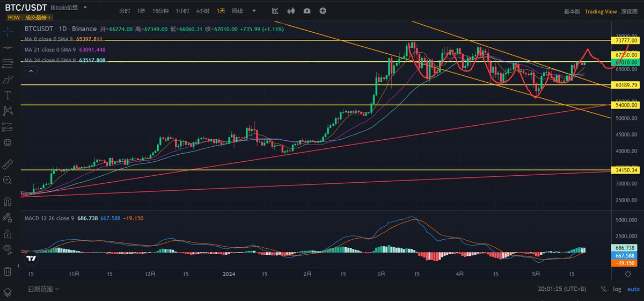Open timezone setting 20:01:25 (UTC+8)
The image size is (644, 301).
[561, 289]
